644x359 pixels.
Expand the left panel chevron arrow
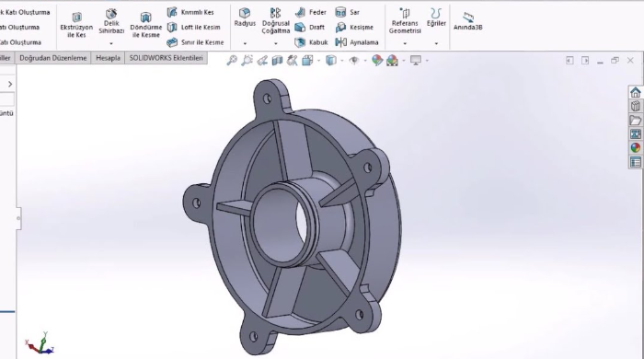tap(10, 84)
